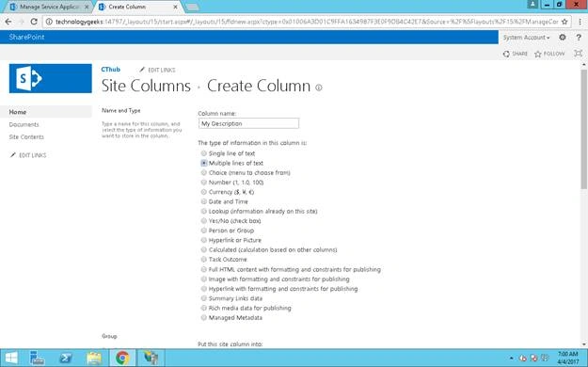This screenshot has width=588, height=367.
Task: Pick the Currency column type
Action: point(203,192)
